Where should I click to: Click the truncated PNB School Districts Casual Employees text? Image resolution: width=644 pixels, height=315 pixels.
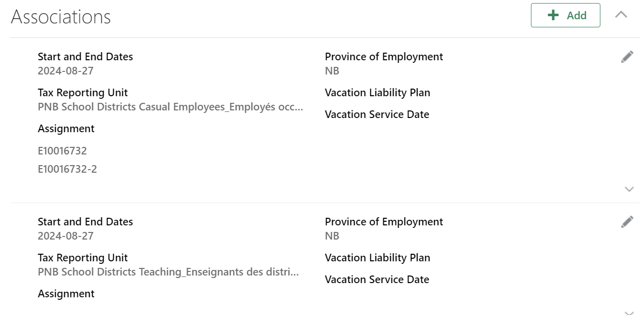click(170, 107)
